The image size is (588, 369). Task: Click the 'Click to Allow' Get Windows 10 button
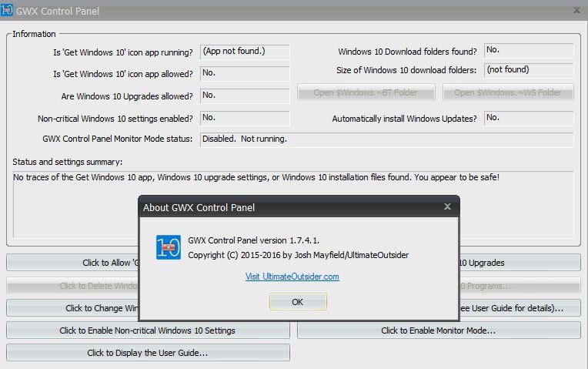tap(72, 263)
